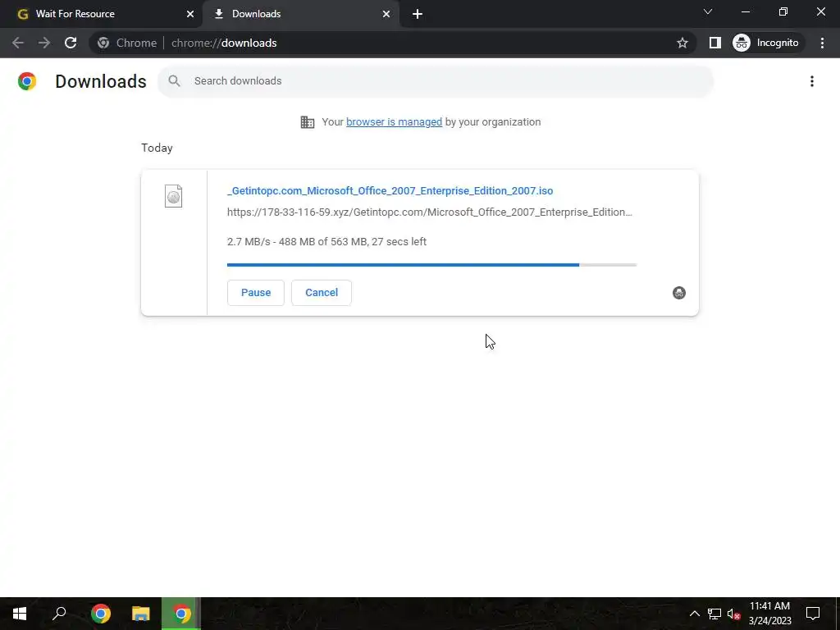Click the ISO file type icon

(x=174, y=196)
